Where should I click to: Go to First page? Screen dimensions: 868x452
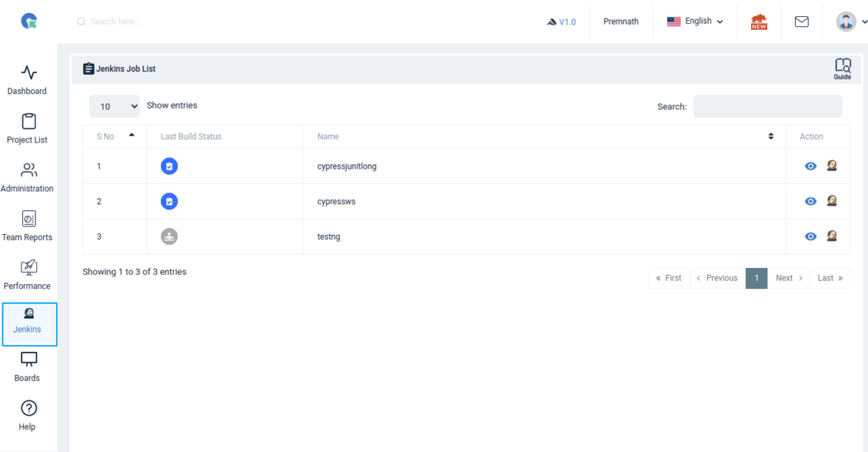point(669,278)
